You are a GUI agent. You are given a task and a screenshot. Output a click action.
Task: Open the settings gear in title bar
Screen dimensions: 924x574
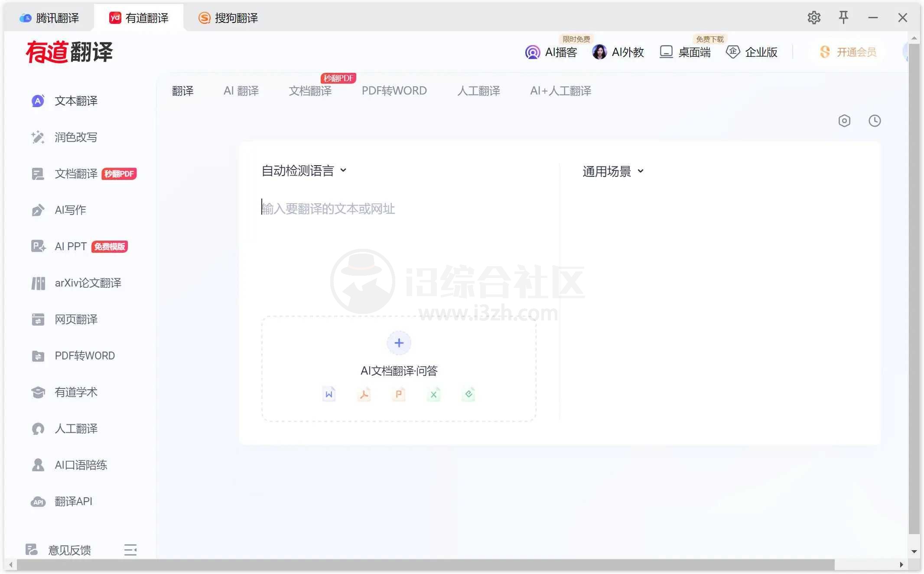[x=814, y=17]
